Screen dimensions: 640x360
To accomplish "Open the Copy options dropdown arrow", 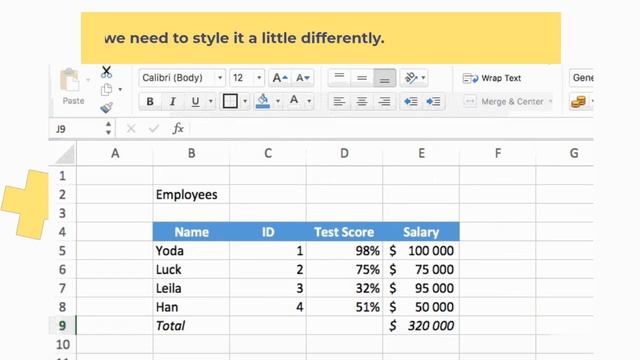I will (x=120, y=89).
